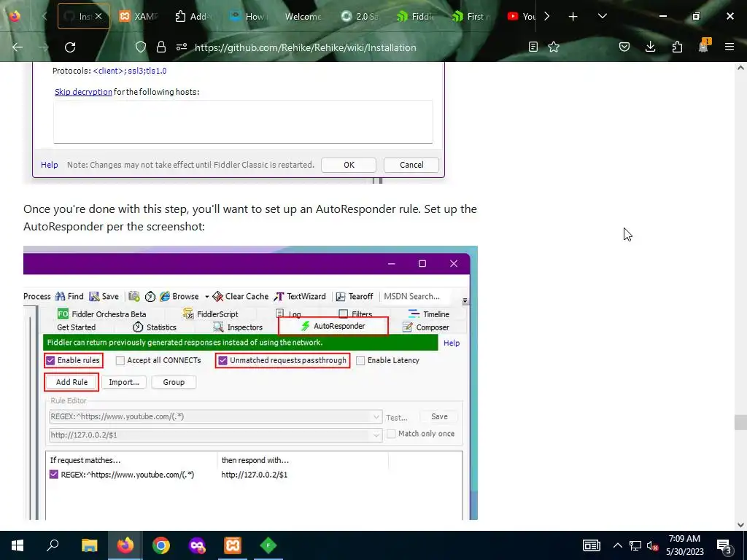Open the Extensions puzzle-piece menu

pos(677,47)
